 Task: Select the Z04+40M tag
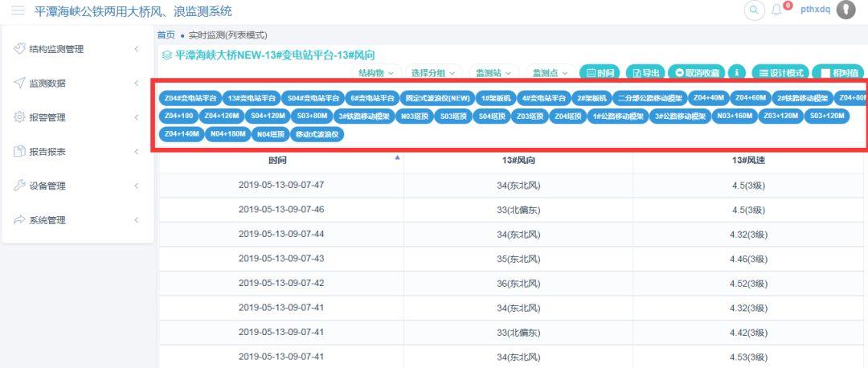(708, 99)
